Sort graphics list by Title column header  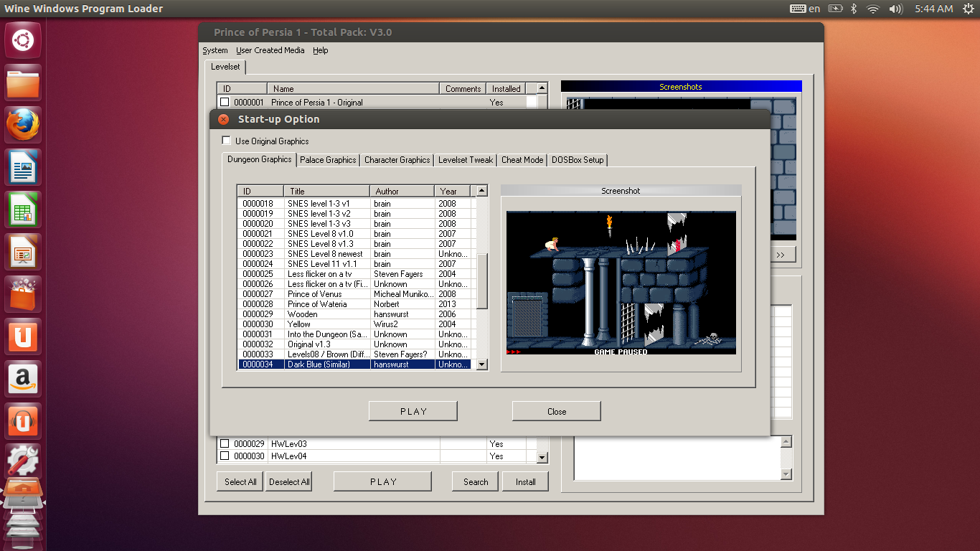pos(326,191)
